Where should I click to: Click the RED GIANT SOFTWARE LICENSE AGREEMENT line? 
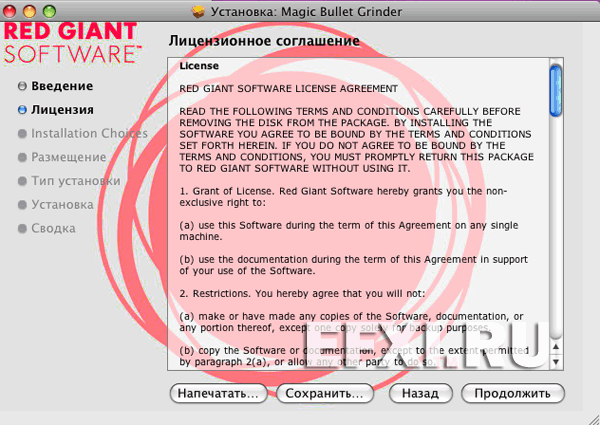[289, 88]
